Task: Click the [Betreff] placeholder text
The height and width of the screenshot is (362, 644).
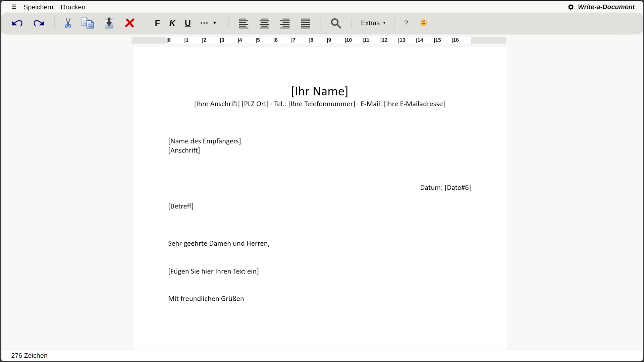Action: pyautogui.click(x=181, y=206)
